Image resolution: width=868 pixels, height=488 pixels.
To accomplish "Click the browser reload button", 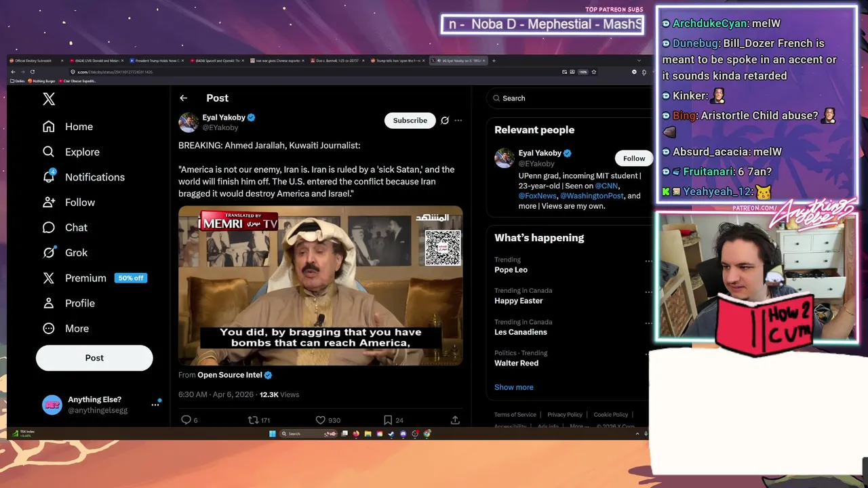I will pos(32,72).
